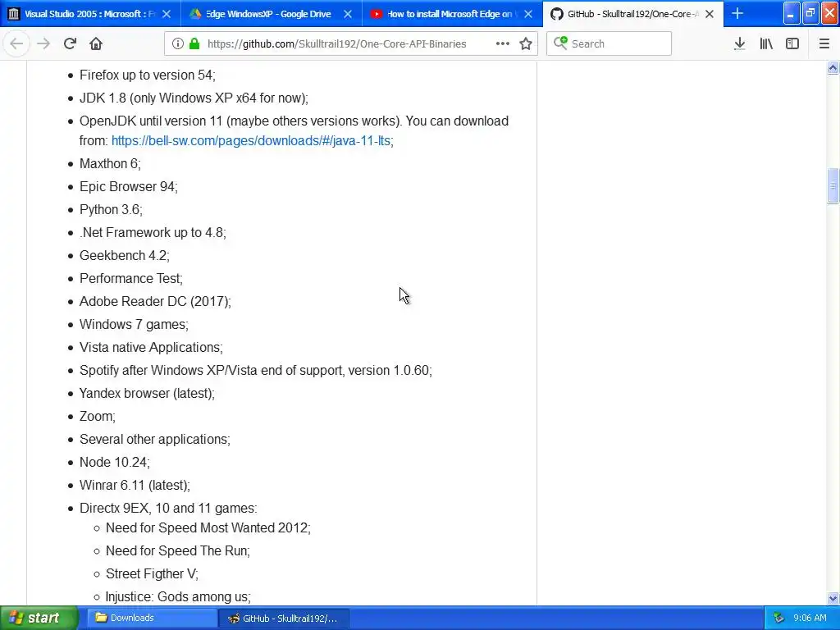Screen dimensions: 840x630
Task: Click 'Maxthon 6' list item
Action: click(110, 163)
